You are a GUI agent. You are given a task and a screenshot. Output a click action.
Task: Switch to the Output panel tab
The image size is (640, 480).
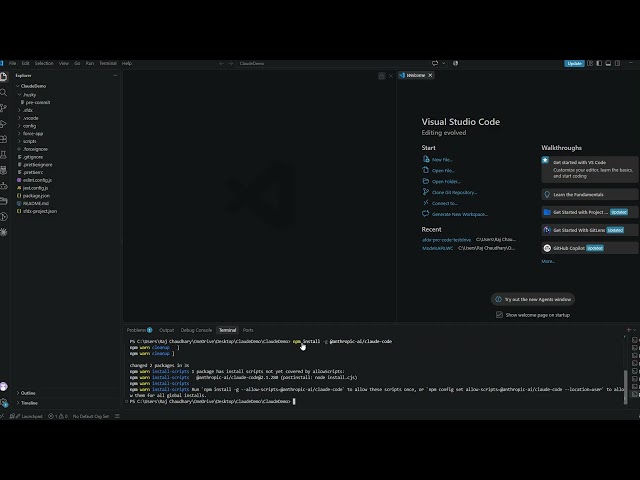167,330
